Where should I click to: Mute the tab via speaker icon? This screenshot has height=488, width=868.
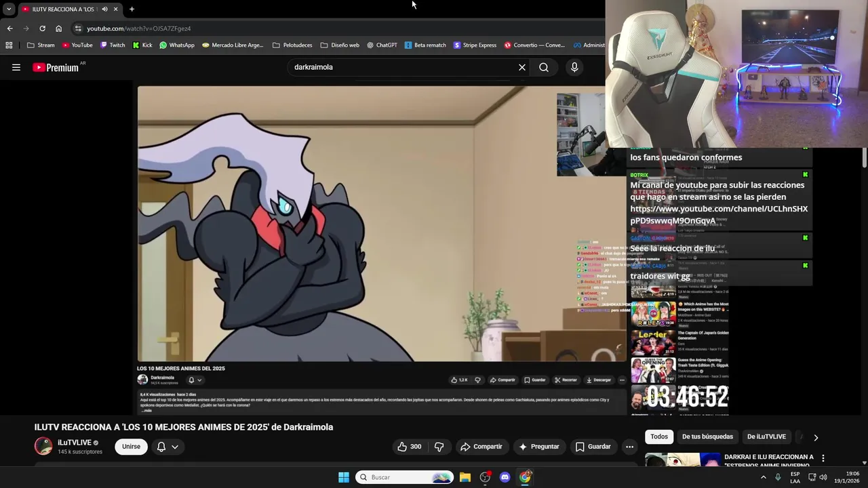click(x=104, y=9)
